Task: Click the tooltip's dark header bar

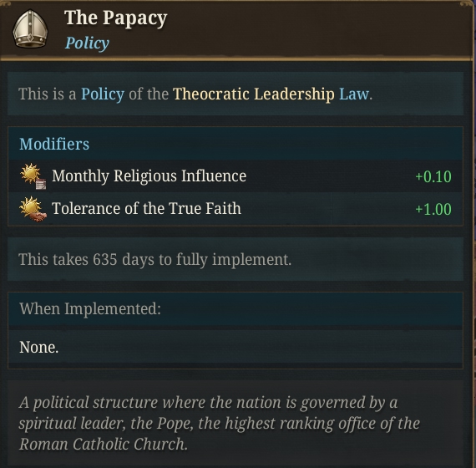Action: [x=238, y=29]
